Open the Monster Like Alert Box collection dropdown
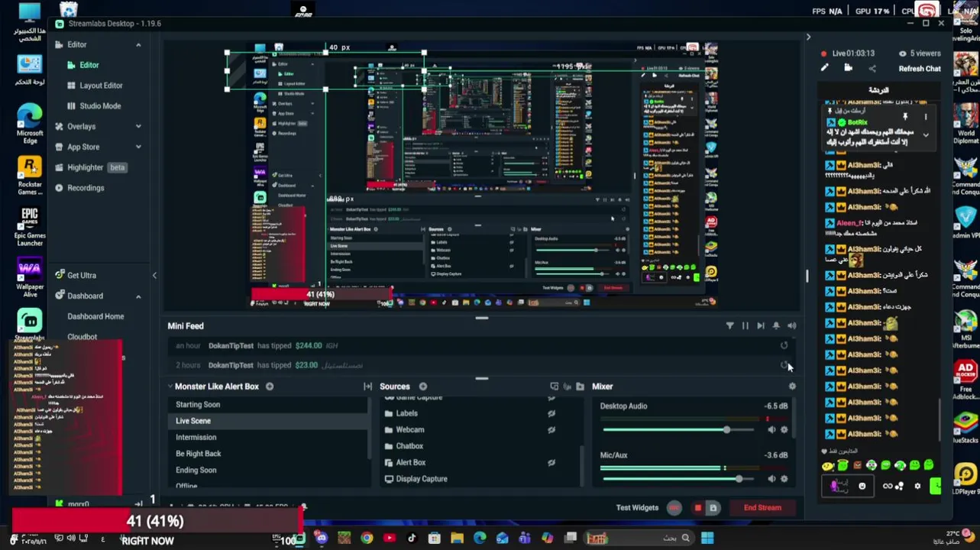This screenshot has height=550, width=980. 170,387
